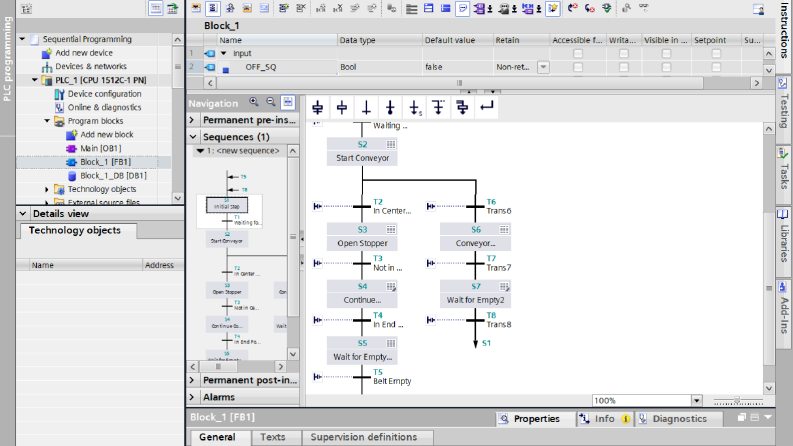The image size is (793, 446).
Task: Insert a single step element
Action: pyautogui.click(x=342, y=107)
